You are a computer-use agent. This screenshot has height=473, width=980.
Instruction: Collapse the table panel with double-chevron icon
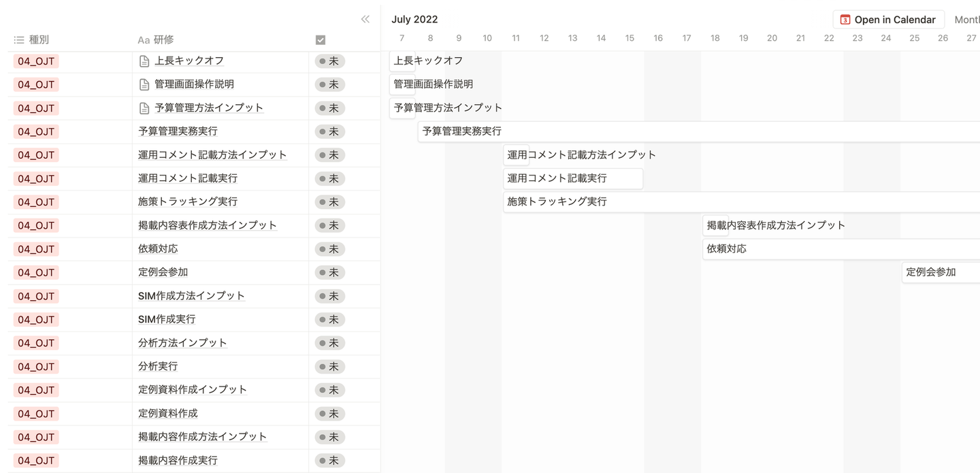365,19
